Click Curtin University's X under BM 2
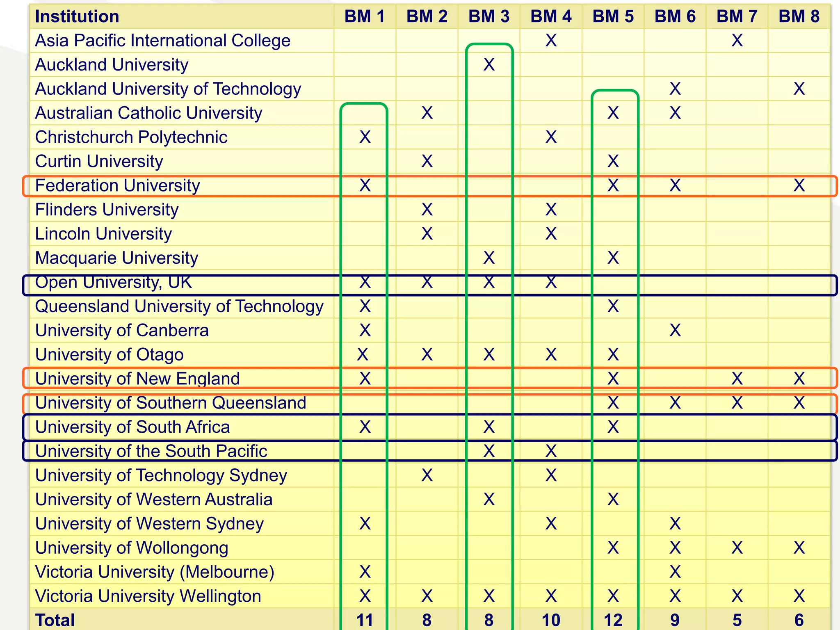The image size is (840, 630). [x=427, y=161]
